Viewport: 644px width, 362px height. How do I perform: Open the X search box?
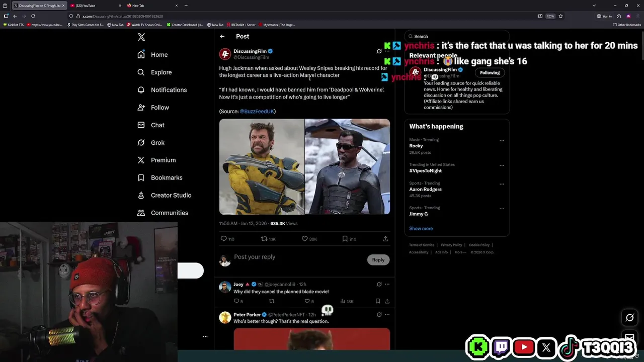point(457,36)
